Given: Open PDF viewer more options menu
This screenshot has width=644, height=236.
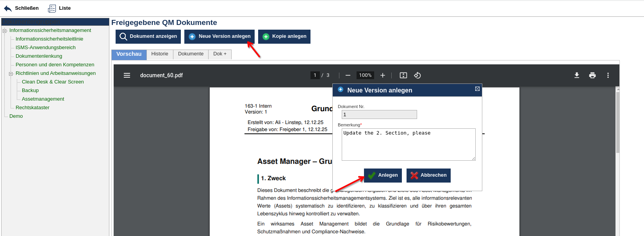Looking at the screenshot, I should click(608, 75).
